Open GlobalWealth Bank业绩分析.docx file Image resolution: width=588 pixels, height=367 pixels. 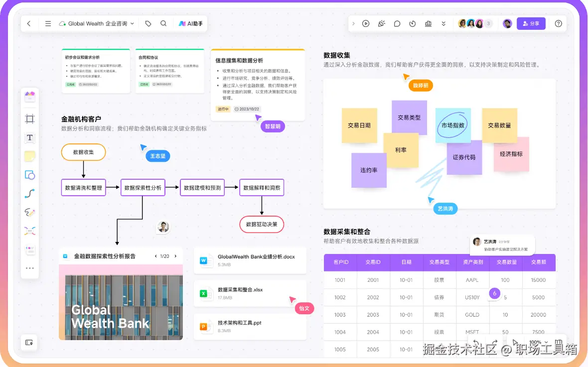pyautogui.click(x=250, y=260)
